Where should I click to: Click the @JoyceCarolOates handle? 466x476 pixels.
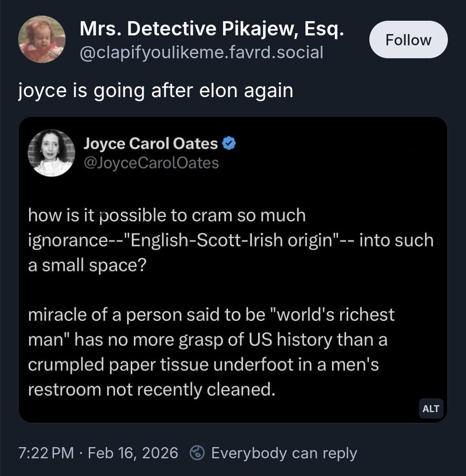click(151, 163)
